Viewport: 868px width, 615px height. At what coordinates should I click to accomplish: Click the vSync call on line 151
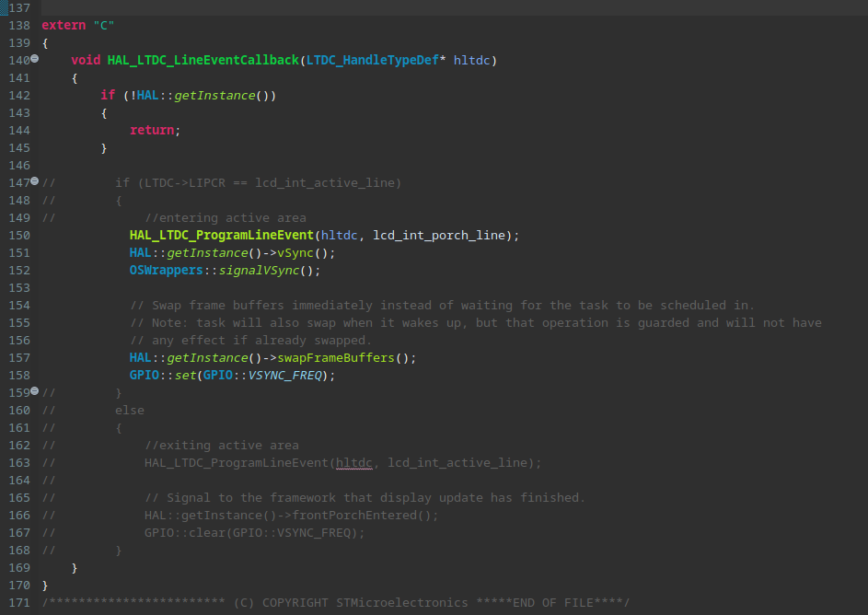(x=295, y=253)
